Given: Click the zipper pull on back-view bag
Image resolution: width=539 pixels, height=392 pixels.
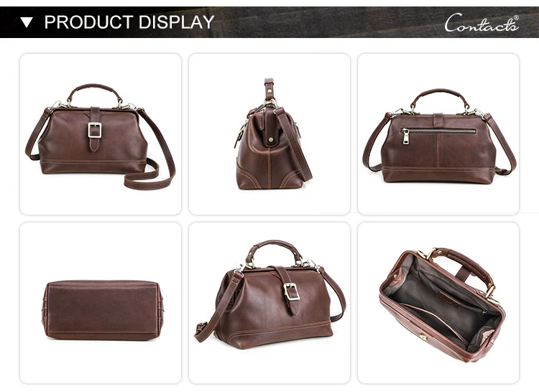Looking at the screenshot, I should (x=405, y=136).
